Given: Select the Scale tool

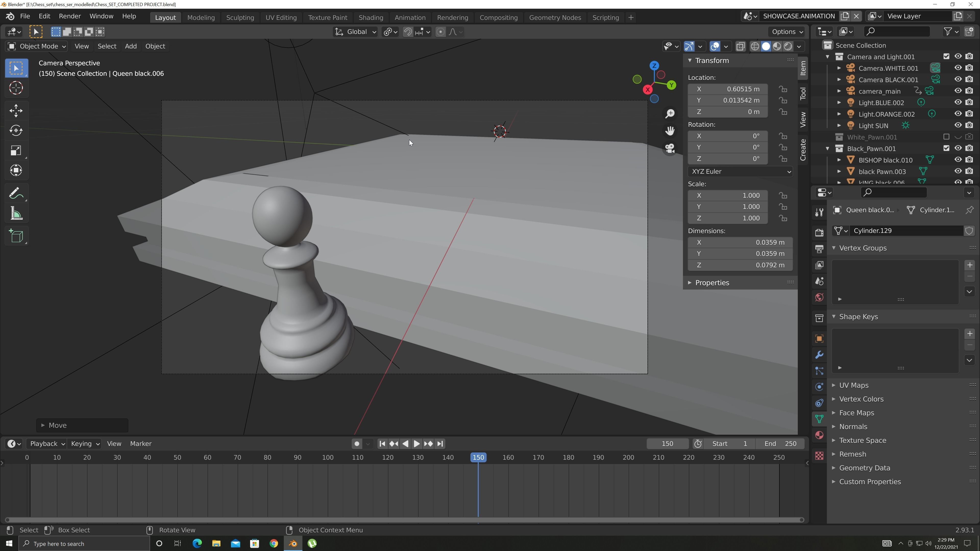Looking at the screenshot, I should [16, 150].
